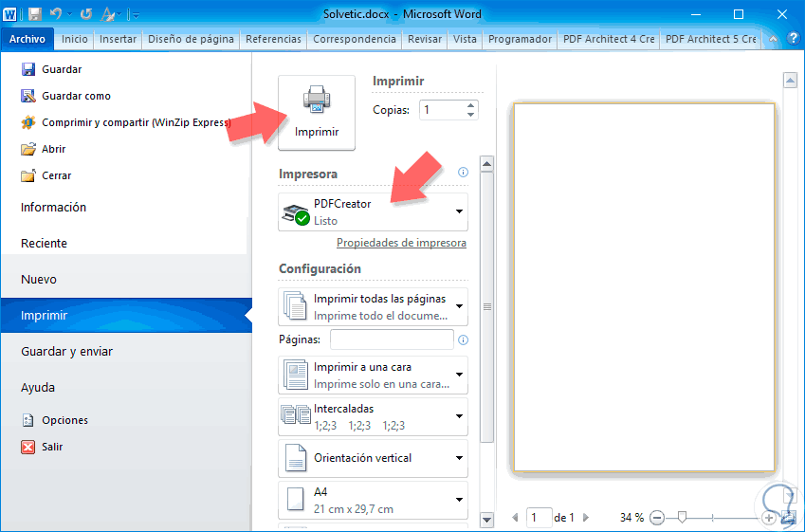Click the Guardar como icon

tap(28, 96)
